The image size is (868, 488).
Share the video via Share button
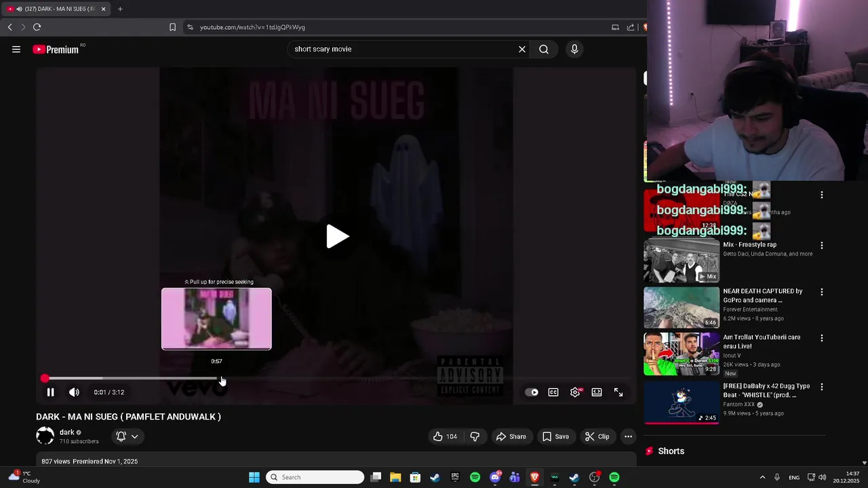pos(511,436)
